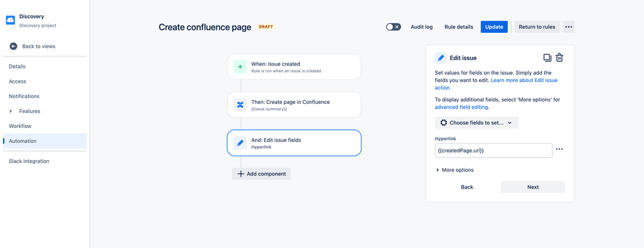Click the Back to views arrow icon
Screen dimensions: 644x248
pyautogui.click(x=14, y=46)
